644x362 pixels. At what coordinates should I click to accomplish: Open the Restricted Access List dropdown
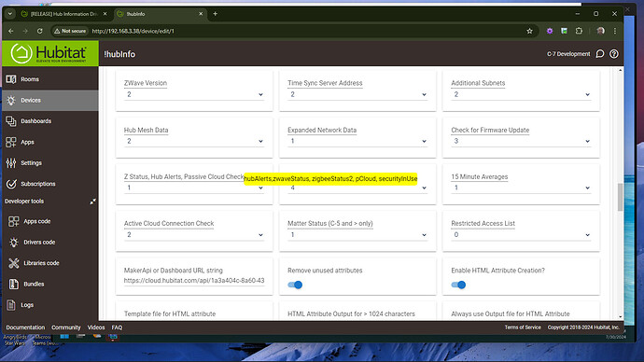[521, 235]
